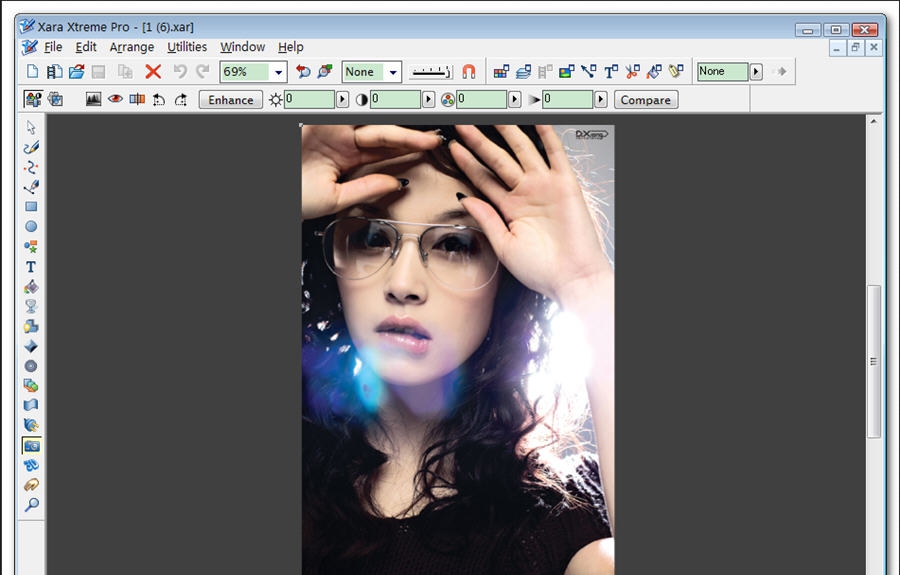The height and width of the screenshot is (575, 900).
Task: Open the Name Gallery tag icon
Action: [676, 71]
